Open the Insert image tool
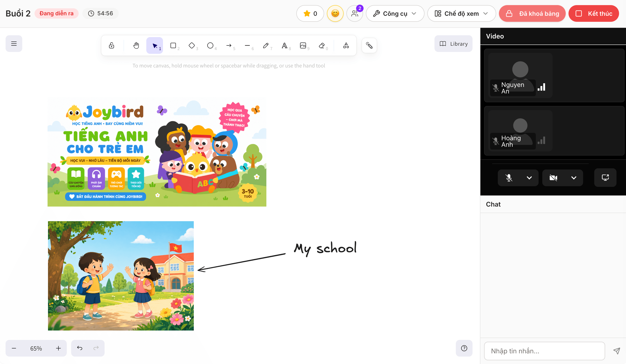The height and width of the screenshot is (364, 626). coord(303,45)
